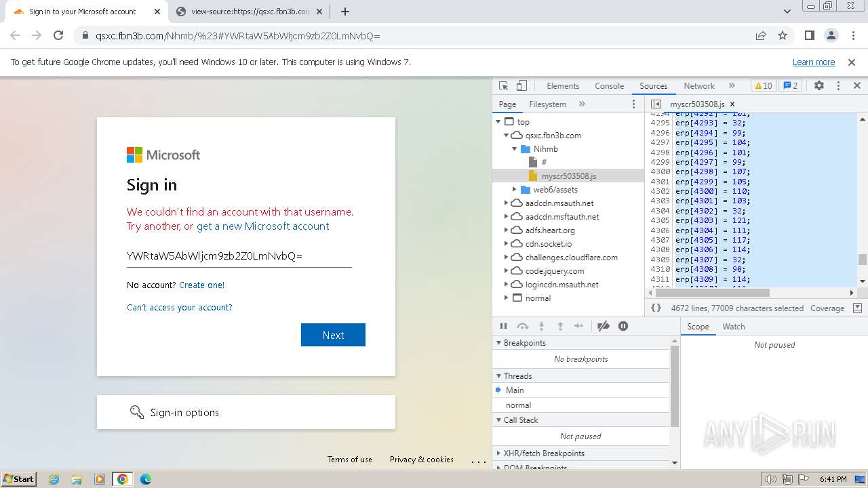This screenshot has height=488, width=868.
Task: Expand the aadcdn.msftauth.net node
Action: pyautogui.click(x=506, y=217)
